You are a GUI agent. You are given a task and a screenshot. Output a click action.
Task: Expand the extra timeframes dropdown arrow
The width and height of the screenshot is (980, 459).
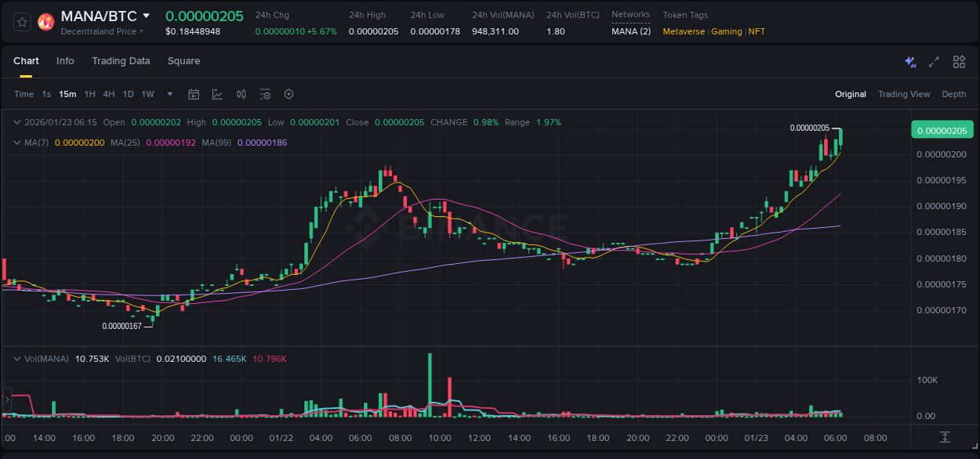click(169, 94)
